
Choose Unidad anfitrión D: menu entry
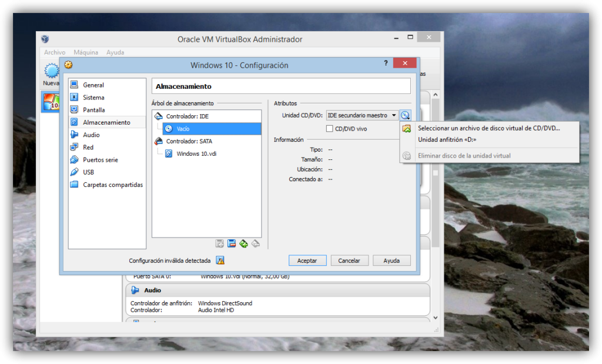[x=447, y=140]
